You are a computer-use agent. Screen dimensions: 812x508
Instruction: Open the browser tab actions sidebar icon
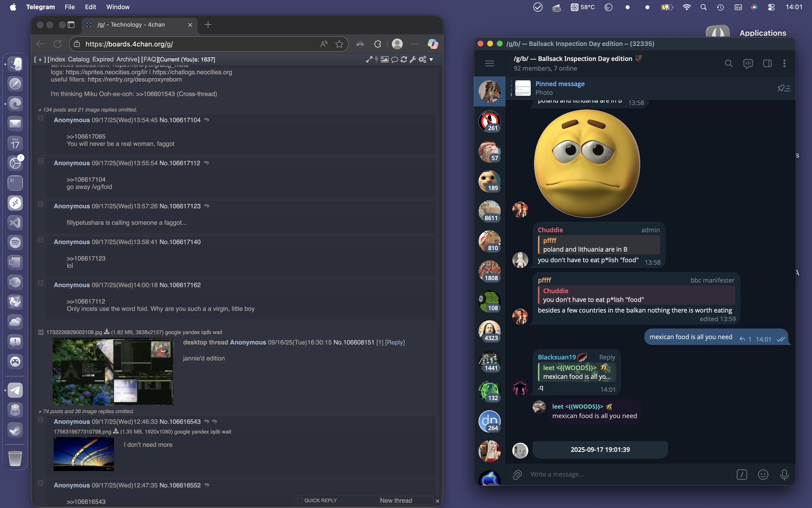click(x=71, y=24)
